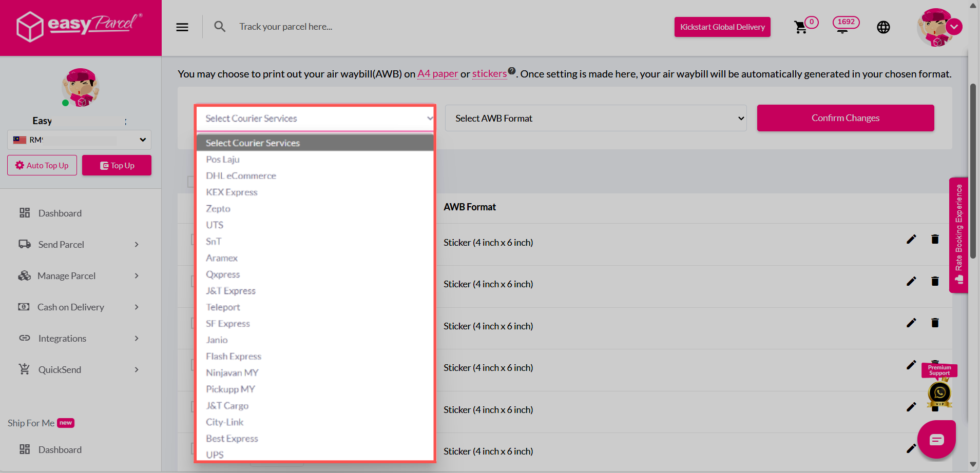
Task: Open the hamburger menu icon
Action: point(182,27)
